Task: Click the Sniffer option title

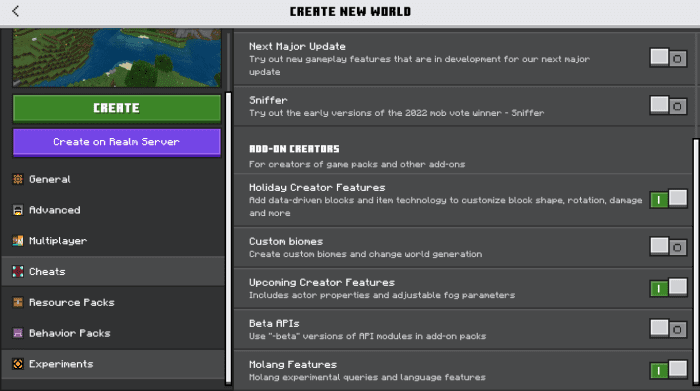Action: coord(268,100)
